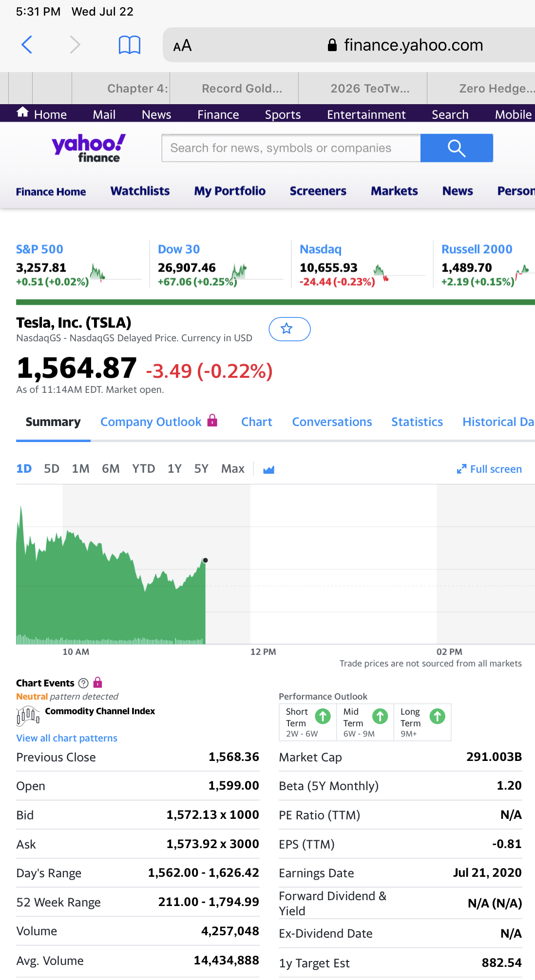The height and width of the screenshot is (980, 535).
Task: Expand chart via Full screen link
Action: point(489,469)
